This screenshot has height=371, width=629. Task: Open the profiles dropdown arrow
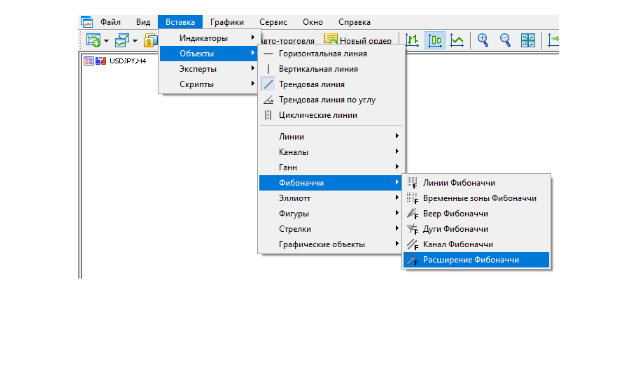135,41
